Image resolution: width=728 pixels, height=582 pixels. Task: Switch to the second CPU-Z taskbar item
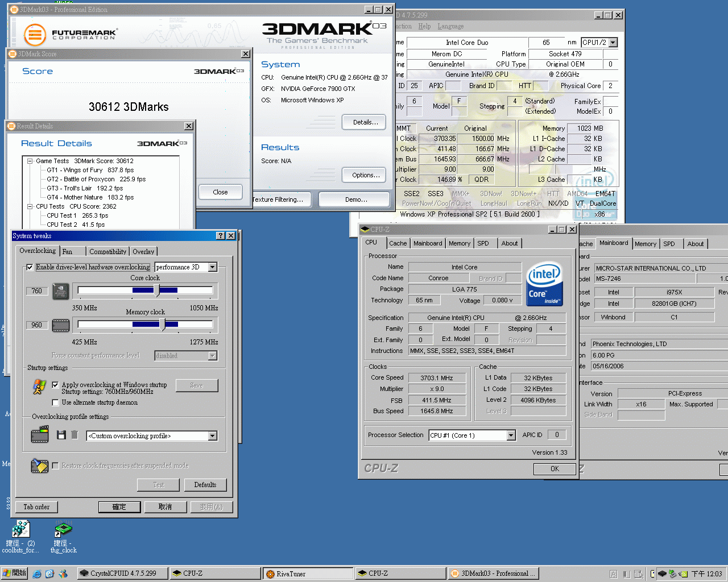pyautogui.click(x=400, y=573)
